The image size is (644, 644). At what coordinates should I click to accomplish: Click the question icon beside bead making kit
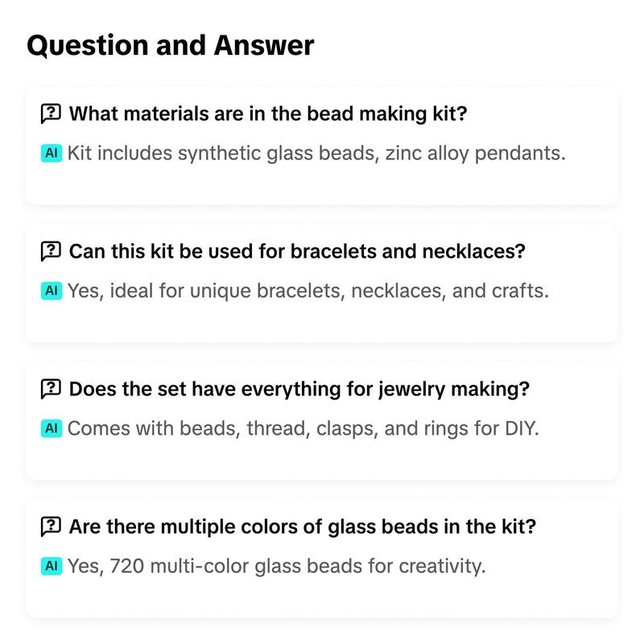[x=51, y=114]
